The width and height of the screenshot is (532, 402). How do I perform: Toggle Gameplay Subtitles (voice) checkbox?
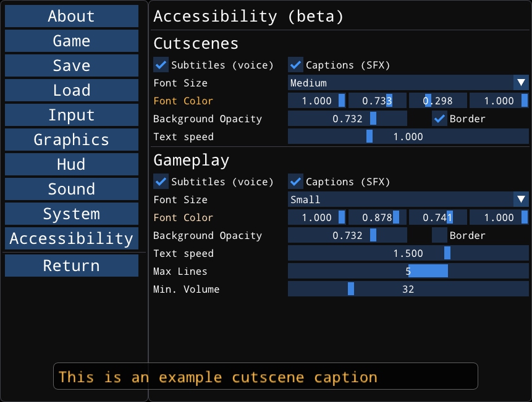(161, 182)
